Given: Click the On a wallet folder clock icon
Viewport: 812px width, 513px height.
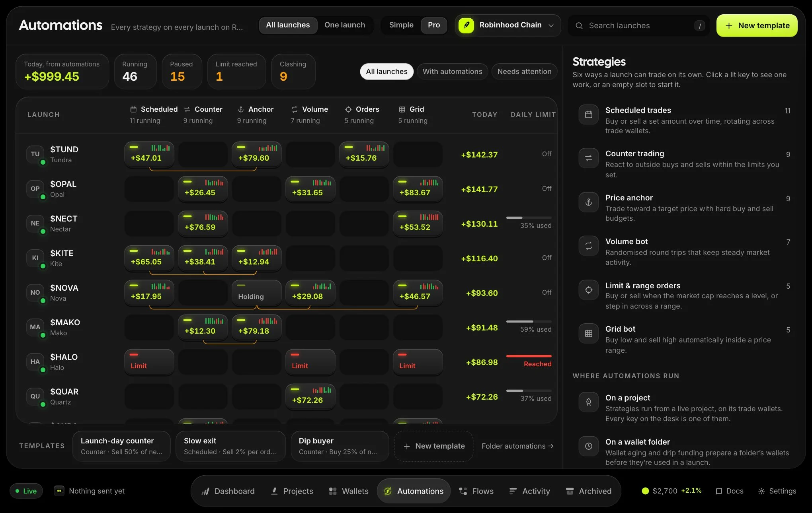Looking at the screenshot, I should (x=588, y=446).
